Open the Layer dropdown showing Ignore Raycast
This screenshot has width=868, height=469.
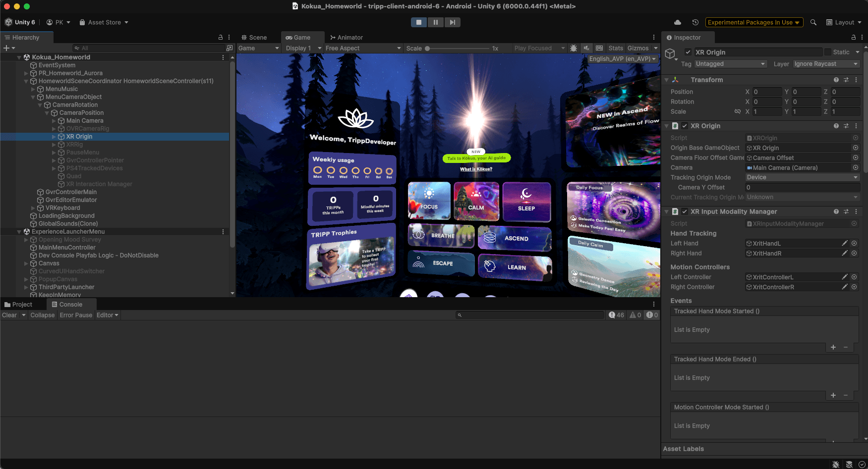[x=826, y=64]
